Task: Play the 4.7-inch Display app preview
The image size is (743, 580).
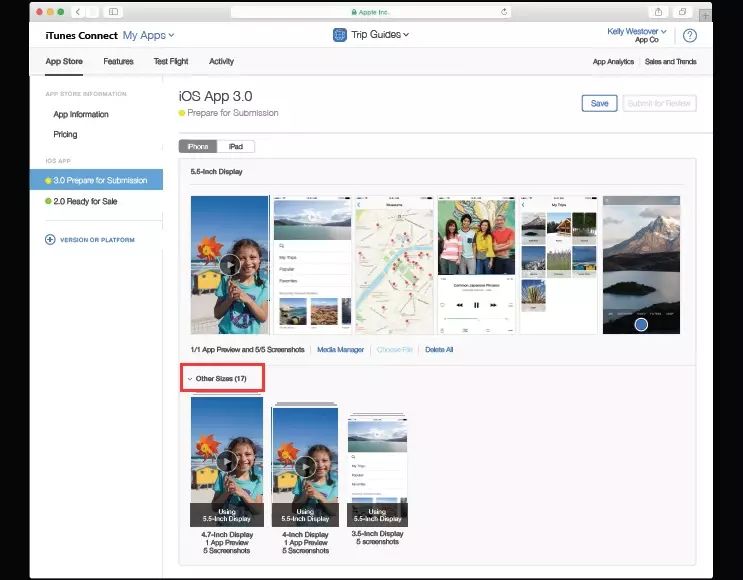Action: (227, 461)
